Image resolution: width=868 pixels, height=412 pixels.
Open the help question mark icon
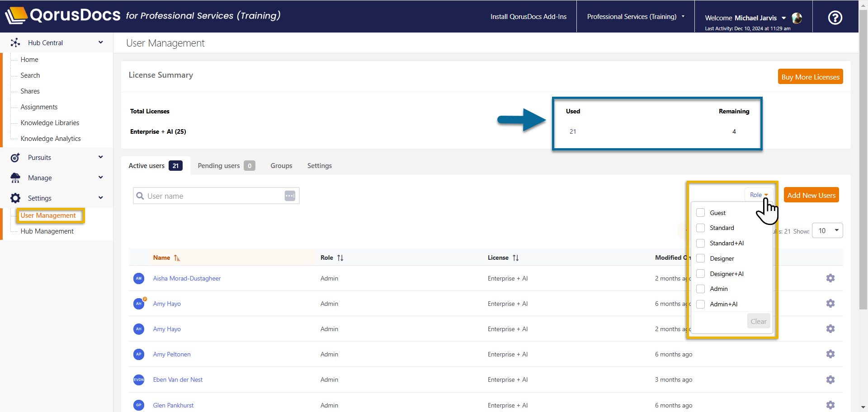point(835,18)
